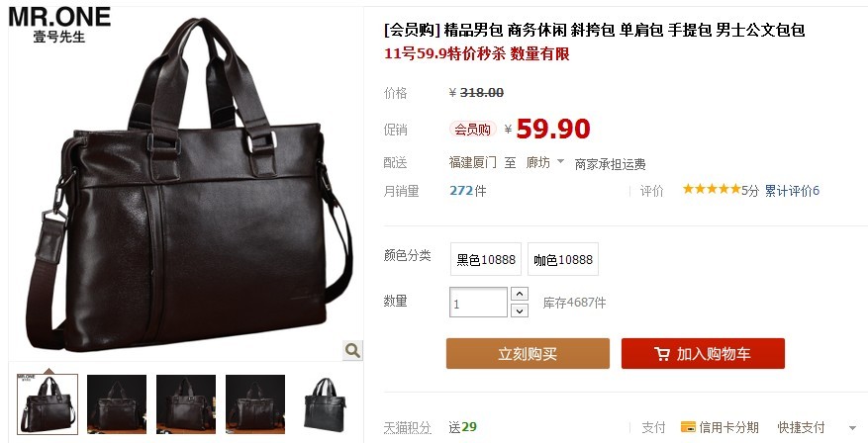Click the 加入购物车 add to cart button
This screenshot has width=868, height=443.
click(703, 353)
